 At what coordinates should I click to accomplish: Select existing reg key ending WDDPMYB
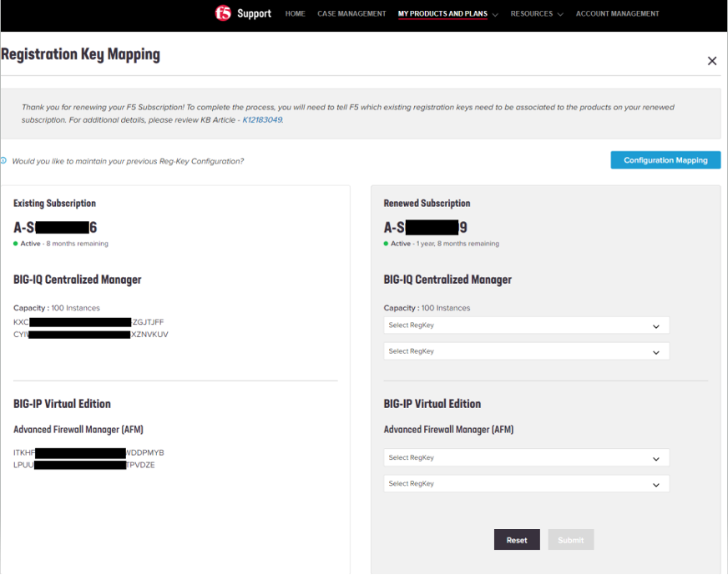point(88,452)
